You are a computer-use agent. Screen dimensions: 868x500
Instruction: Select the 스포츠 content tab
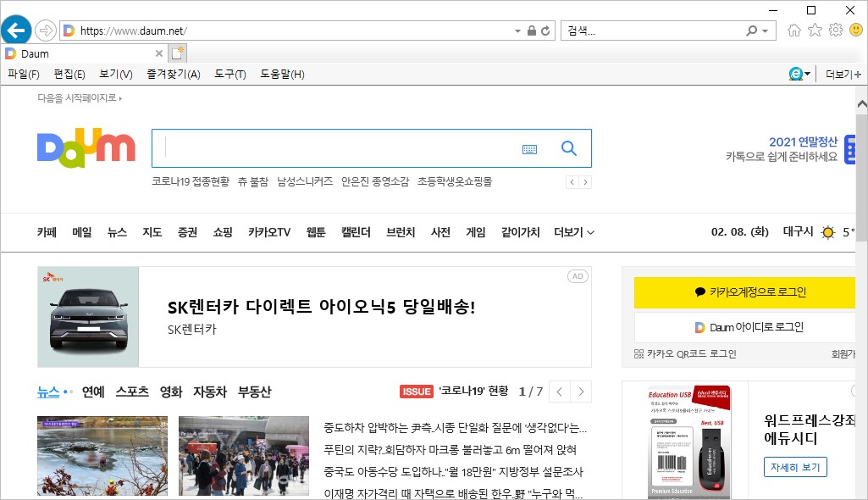[132, 392]
